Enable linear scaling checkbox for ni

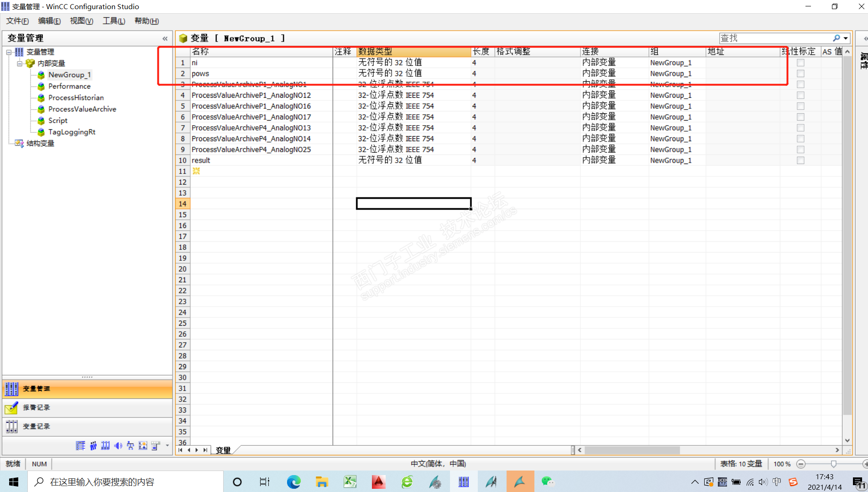(x=800, y=63)
